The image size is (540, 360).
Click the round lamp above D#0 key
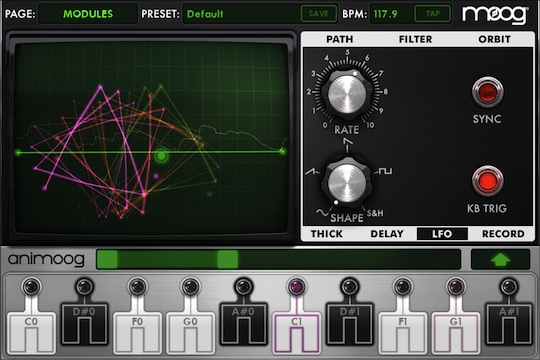84,287
